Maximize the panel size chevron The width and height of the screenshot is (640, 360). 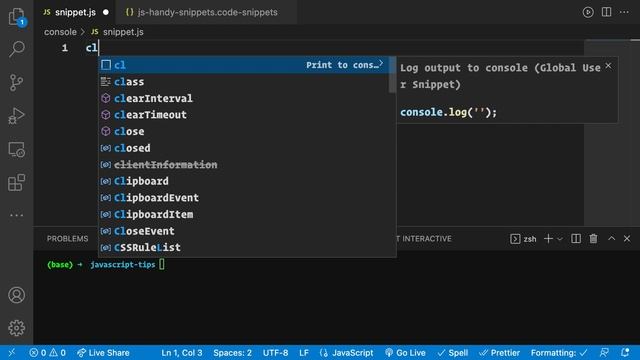point(611,238)
